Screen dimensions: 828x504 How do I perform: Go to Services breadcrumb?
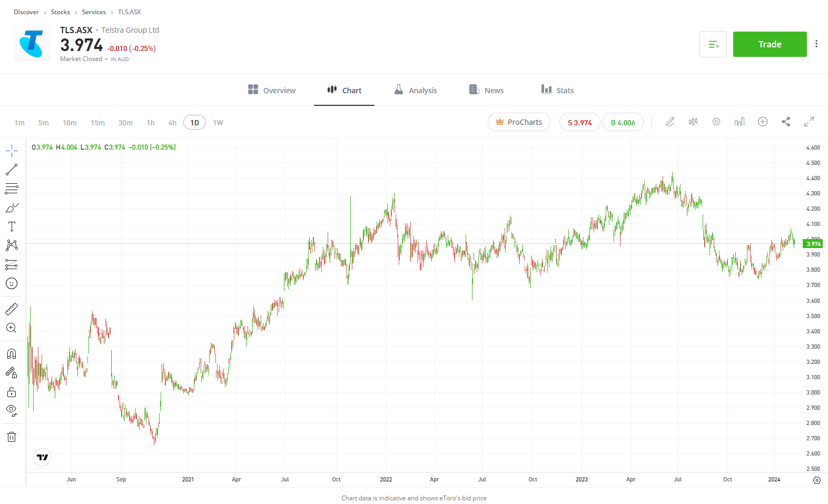tap(94, 12)
